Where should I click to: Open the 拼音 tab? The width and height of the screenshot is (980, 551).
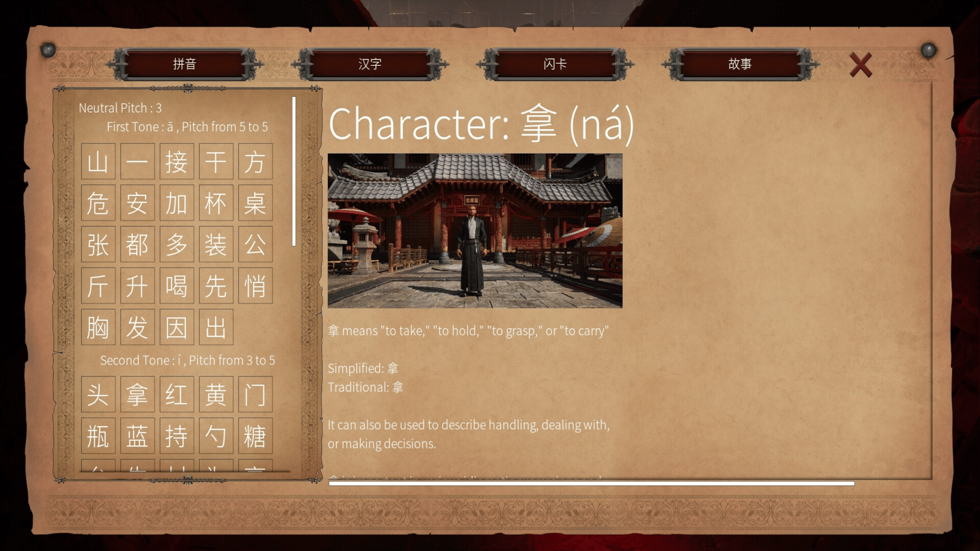click(x=184, y=64)
